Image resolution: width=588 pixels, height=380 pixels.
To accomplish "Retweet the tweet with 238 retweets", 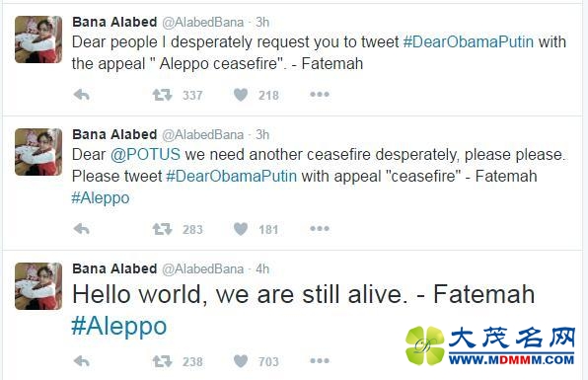I will pos(162,361).
